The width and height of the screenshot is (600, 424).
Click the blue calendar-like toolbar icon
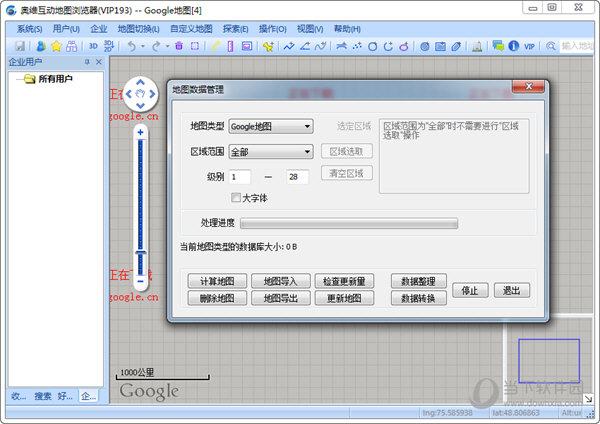click(x=440, y=46)
